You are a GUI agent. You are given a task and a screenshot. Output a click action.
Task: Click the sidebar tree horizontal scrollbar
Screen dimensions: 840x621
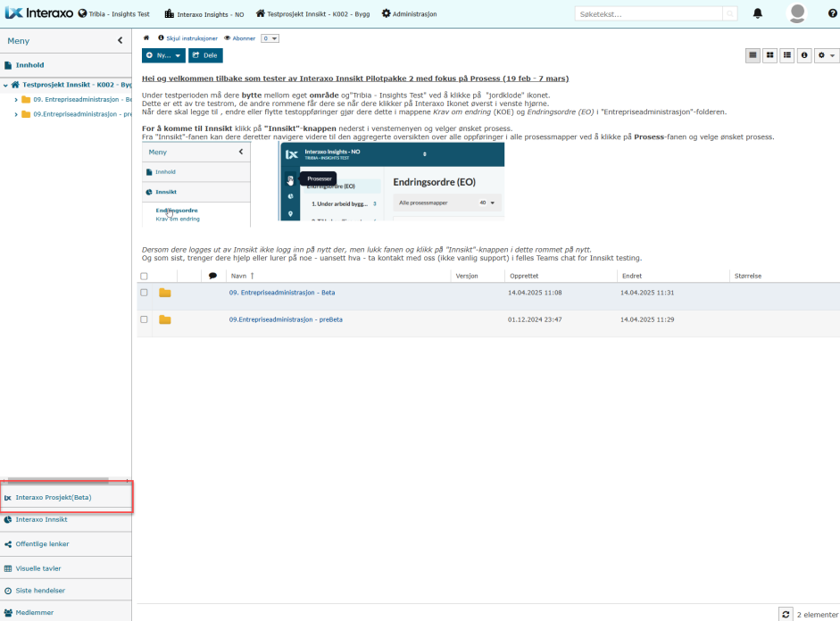click(58, 480)
